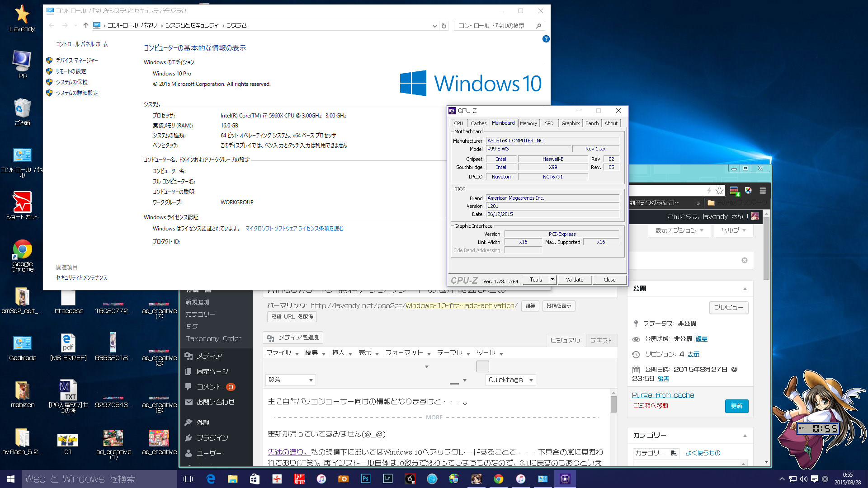Launch Photoshop from the taskbar
The image size is (868, 488).
365,479
